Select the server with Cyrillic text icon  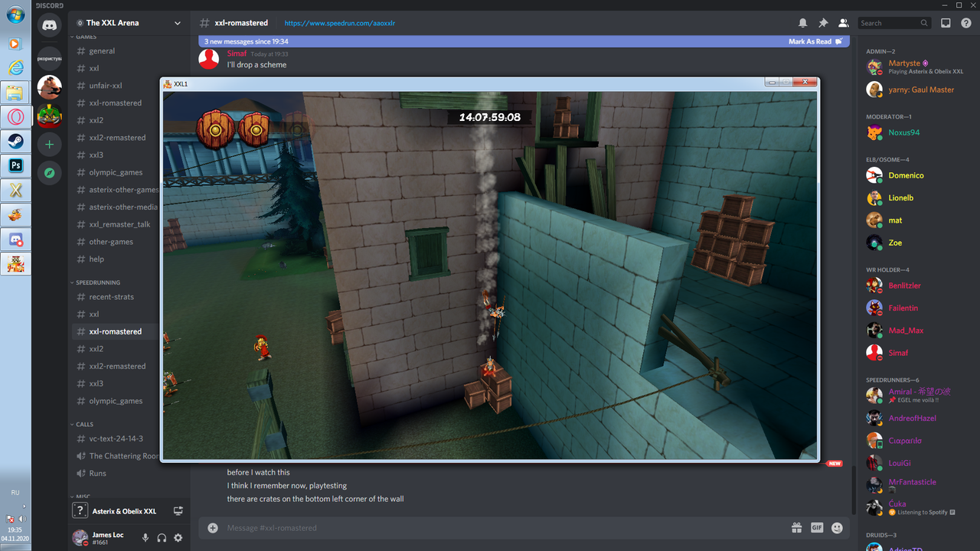click(49, 58)
